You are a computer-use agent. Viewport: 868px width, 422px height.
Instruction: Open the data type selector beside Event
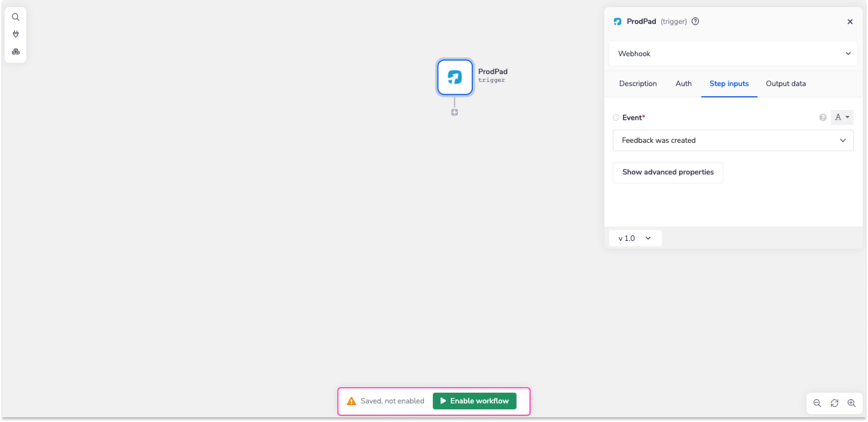point(842,117)
